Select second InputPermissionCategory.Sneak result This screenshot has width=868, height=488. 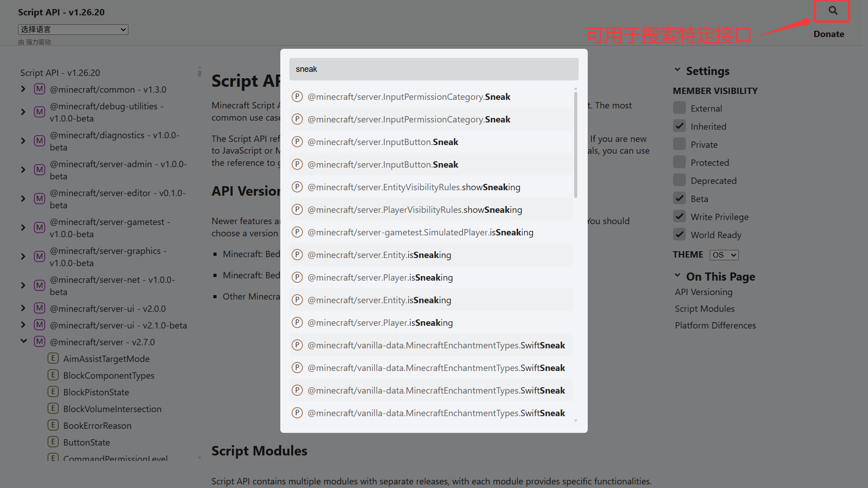431,119
